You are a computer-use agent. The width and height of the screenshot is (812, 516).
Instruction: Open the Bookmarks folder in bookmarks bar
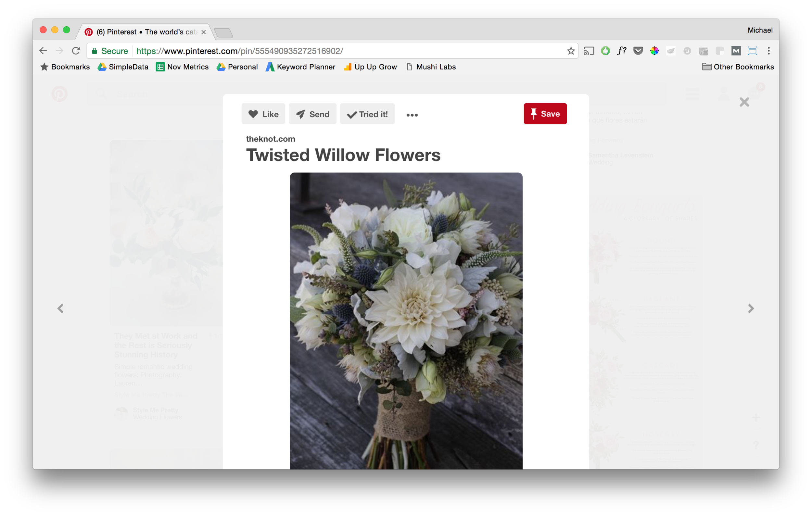(x=65, y=67)
